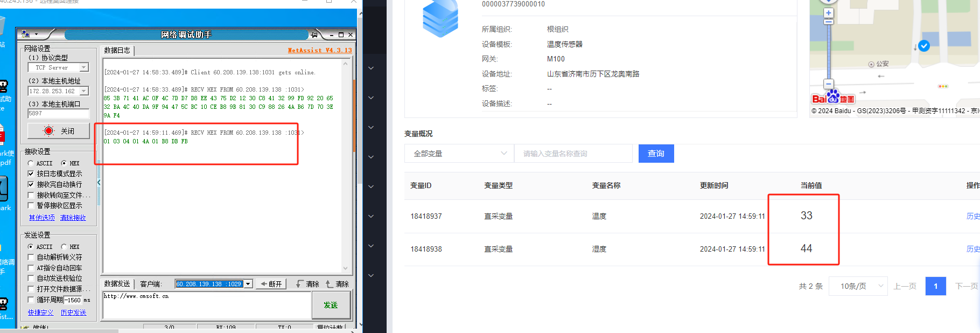
Task: Switch to the 数据日志 tab
Action: 117,50
